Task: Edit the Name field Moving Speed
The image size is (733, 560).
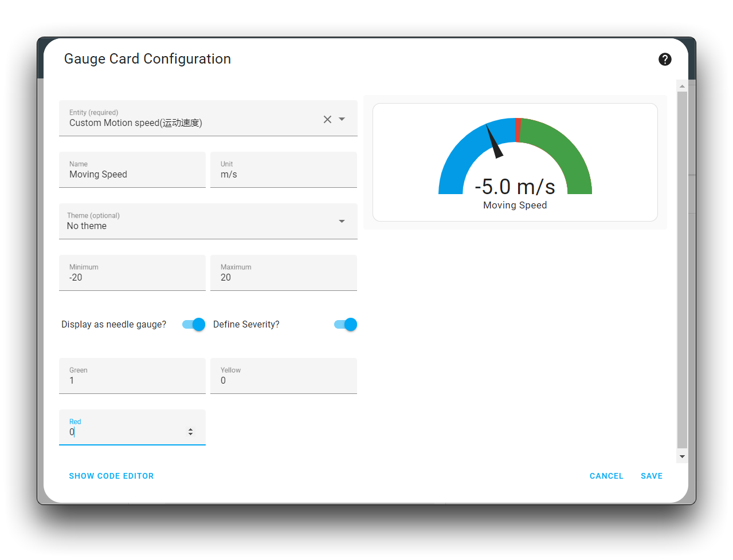Action: (132, 169)
